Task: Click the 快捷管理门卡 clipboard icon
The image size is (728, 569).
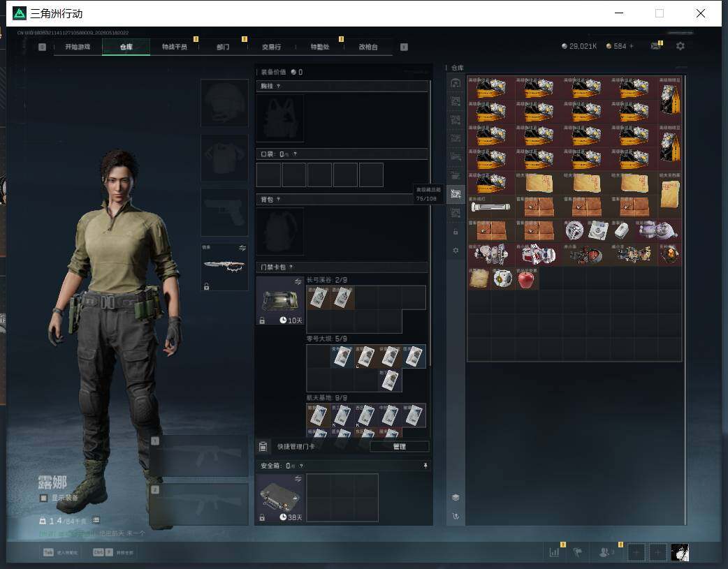Action: pyautogui.click(x=263, y=447)
